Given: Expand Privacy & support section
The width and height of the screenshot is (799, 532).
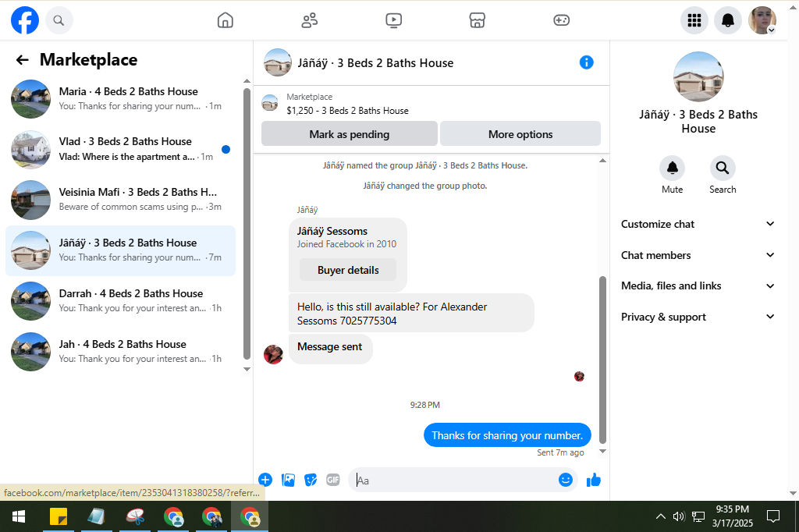Looking at the screenshot, I should pos(698,317).
